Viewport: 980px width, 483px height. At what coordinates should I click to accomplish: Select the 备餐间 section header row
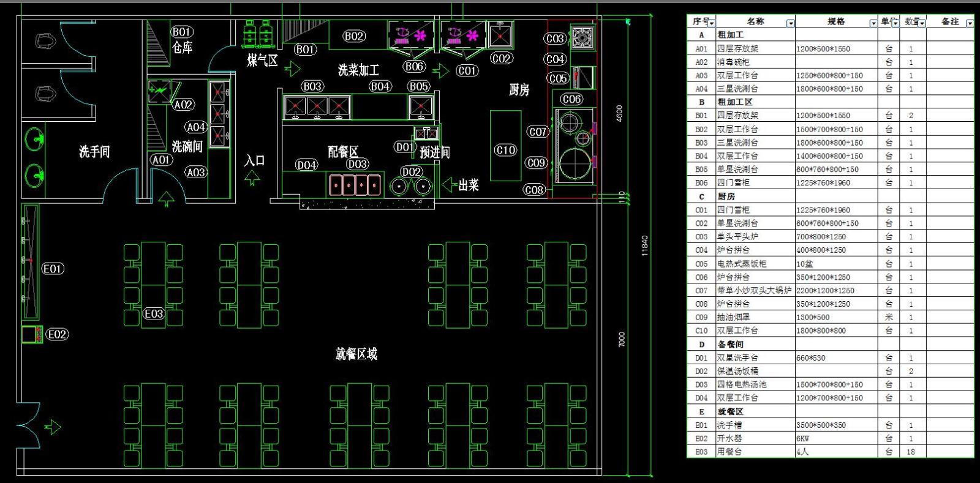[831, 344]
